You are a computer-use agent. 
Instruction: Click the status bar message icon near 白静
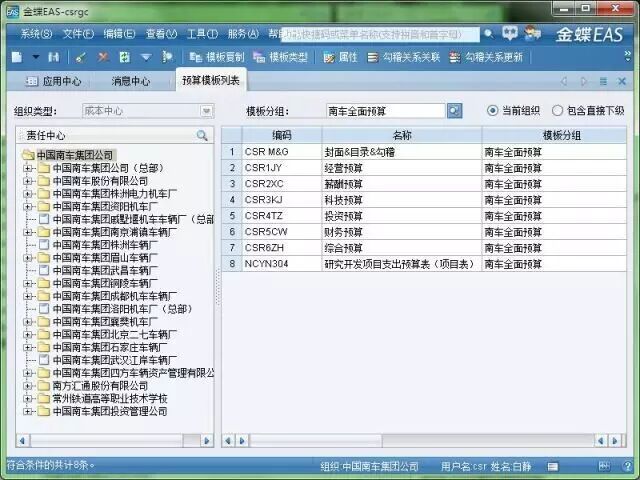pos(553,466)
